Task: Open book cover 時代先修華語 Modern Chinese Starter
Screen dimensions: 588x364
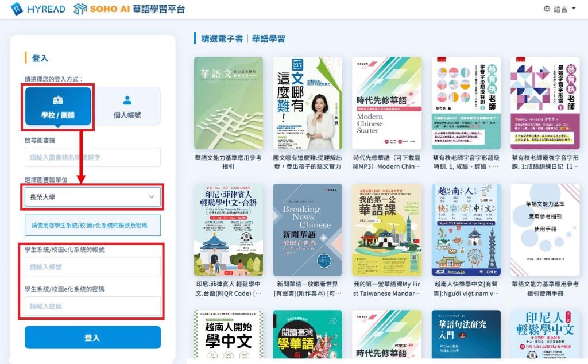Action: (x=386, y=103)
